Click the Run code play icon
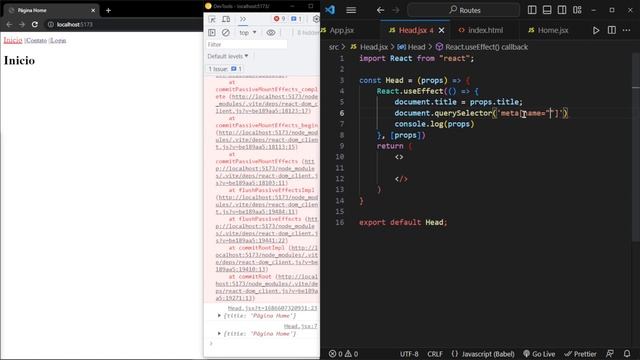 tap(596, 30)
